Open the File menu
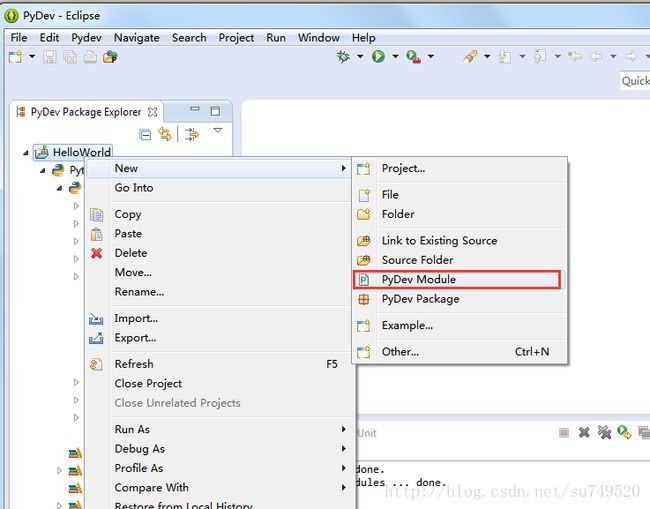 click(x=19, y=38)
